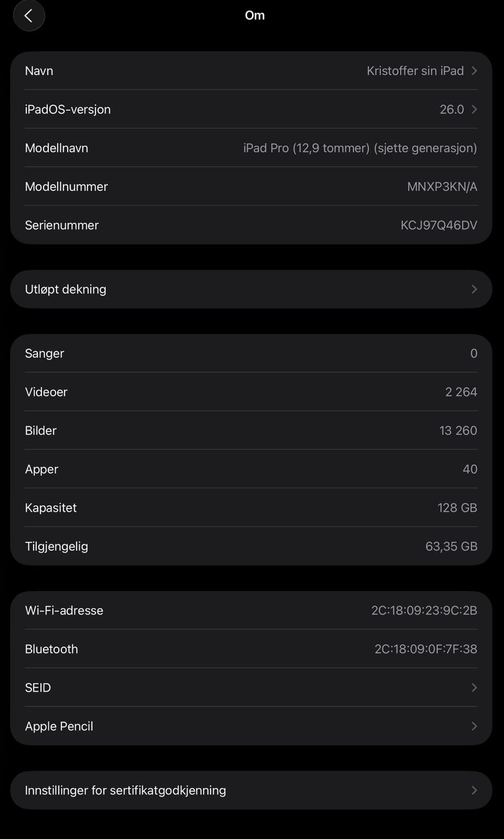Click the Kristoffer sin iPad name
The image size is (504, 839).
(415, 71)
